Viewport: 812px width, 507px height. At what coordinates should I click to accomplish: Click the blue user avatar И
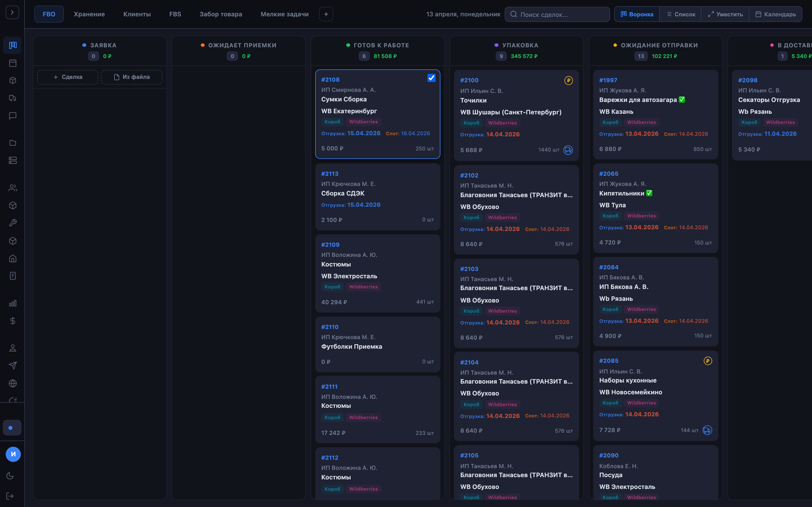[13, 454]
